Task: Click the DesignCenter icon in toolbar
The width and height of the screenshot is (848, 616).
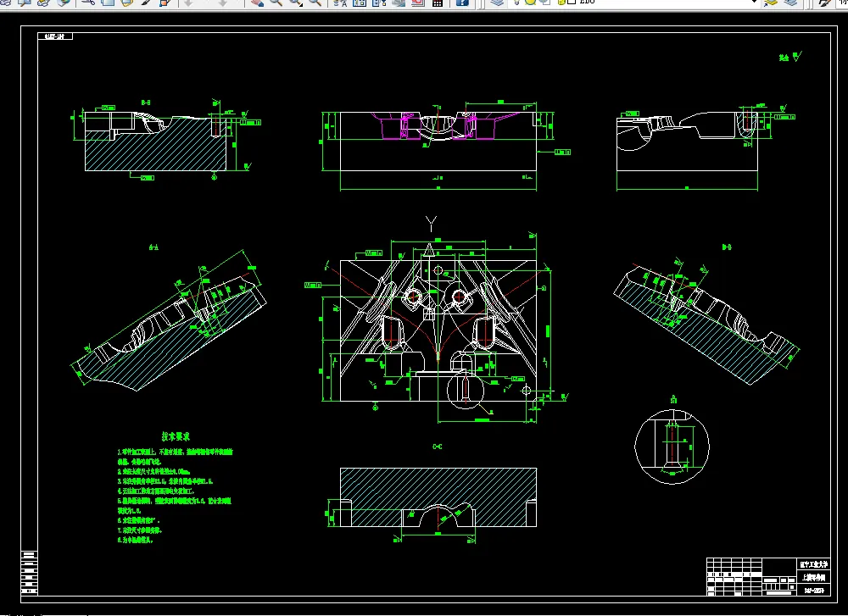Action: point(360,3)
